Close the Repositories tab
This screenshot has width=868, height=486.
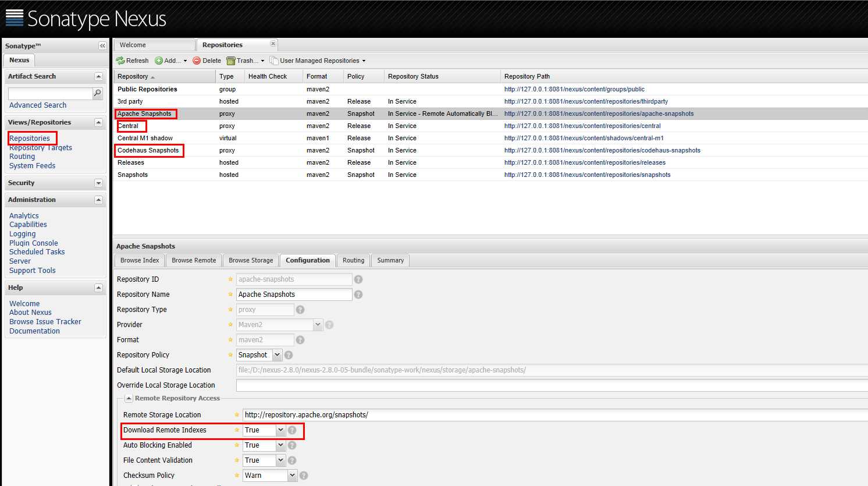pos(273,44)
